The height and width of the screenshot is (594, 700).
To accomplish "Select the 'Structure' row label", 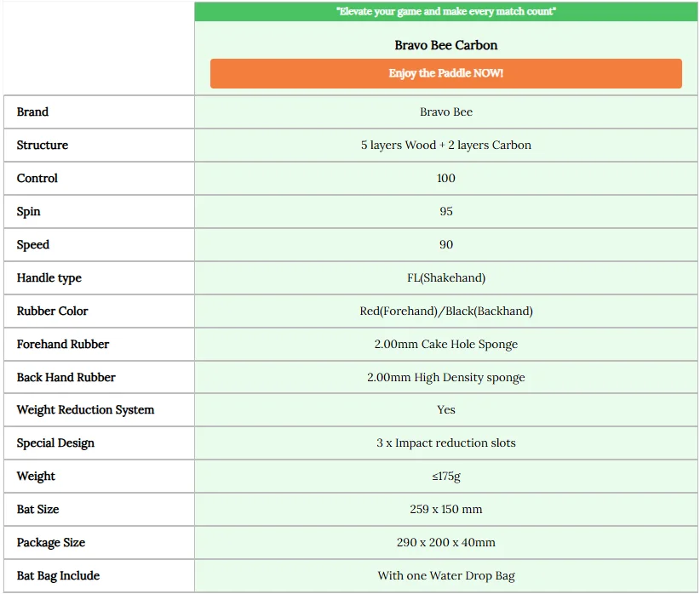I will coord(43,145).
